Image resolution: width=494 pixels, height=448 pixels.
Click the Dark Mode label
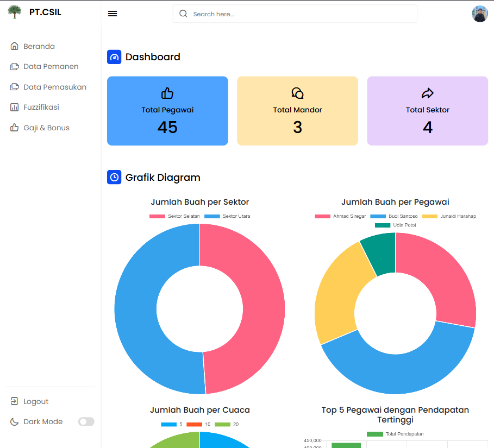click(x=43, y=421)
